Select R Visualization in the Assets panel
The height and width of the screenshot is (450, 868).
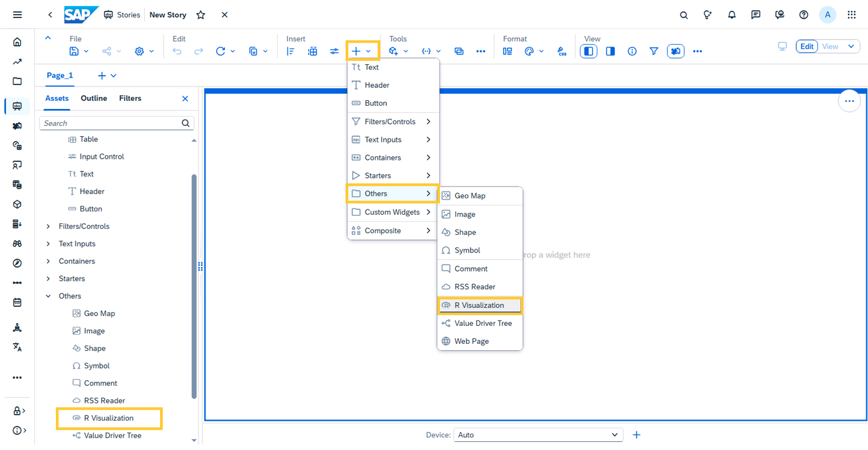(x=108, y=418)
